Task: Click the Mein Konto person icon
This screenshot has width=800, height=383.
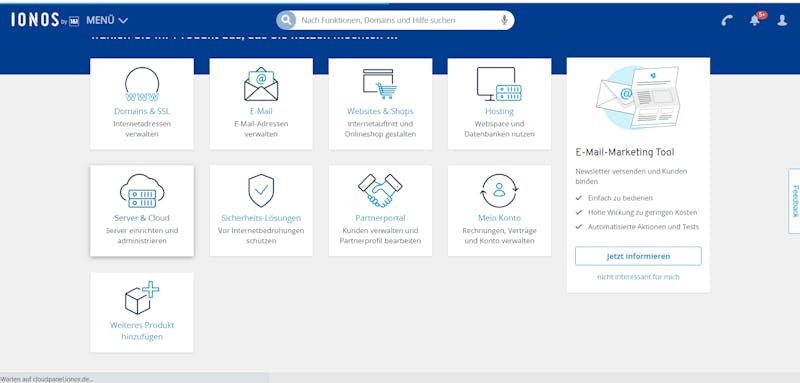Action: point(499,191)
